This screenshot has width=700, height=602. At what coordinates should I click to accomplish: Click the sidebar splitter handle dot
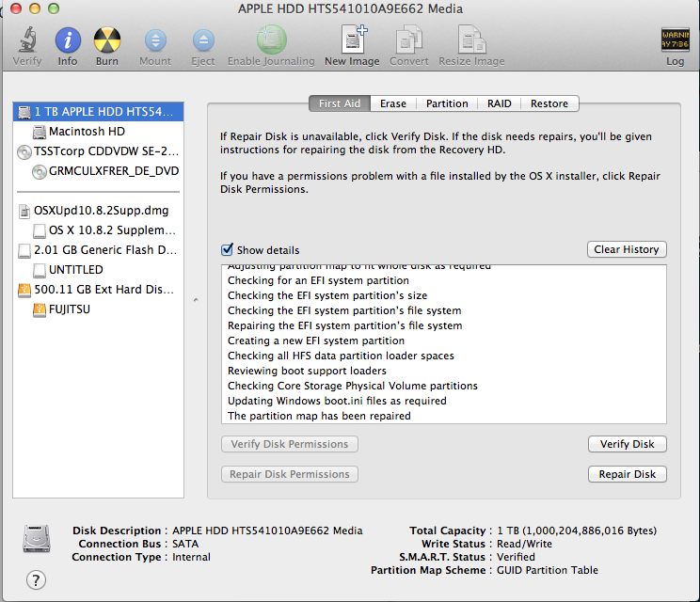[196, 300]
